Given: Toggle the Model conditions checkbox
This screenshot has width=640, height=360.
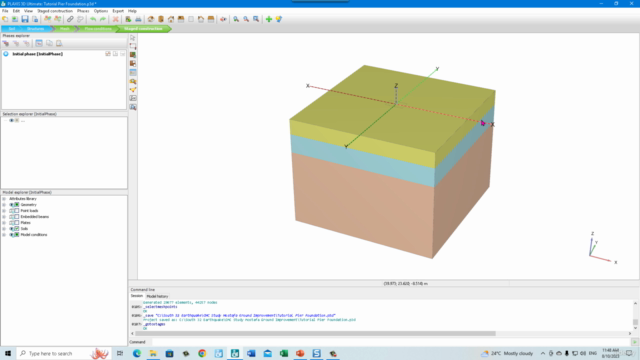Looking at the screenshot, I should (x=17, y=235).
